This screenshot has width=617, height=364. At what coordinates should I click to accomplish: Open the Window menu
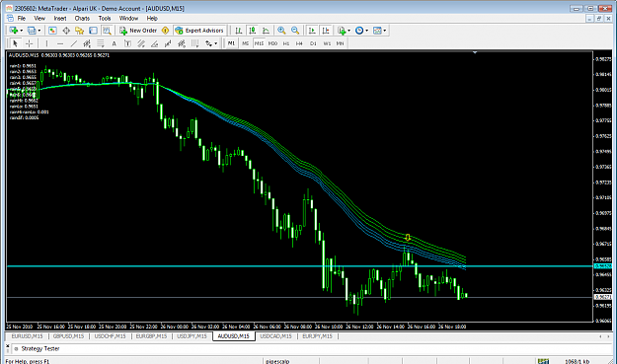tap(128, 18)
